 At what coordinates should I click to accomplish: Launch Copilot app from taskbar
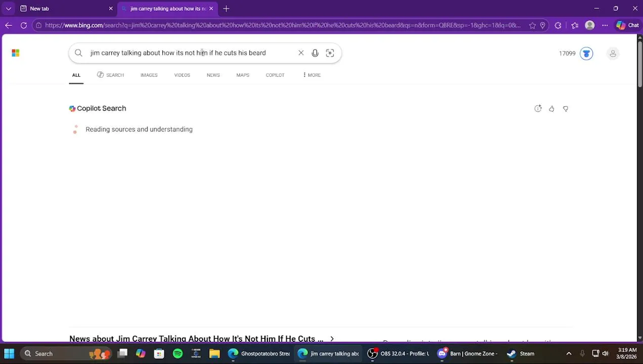coord(141,354)
